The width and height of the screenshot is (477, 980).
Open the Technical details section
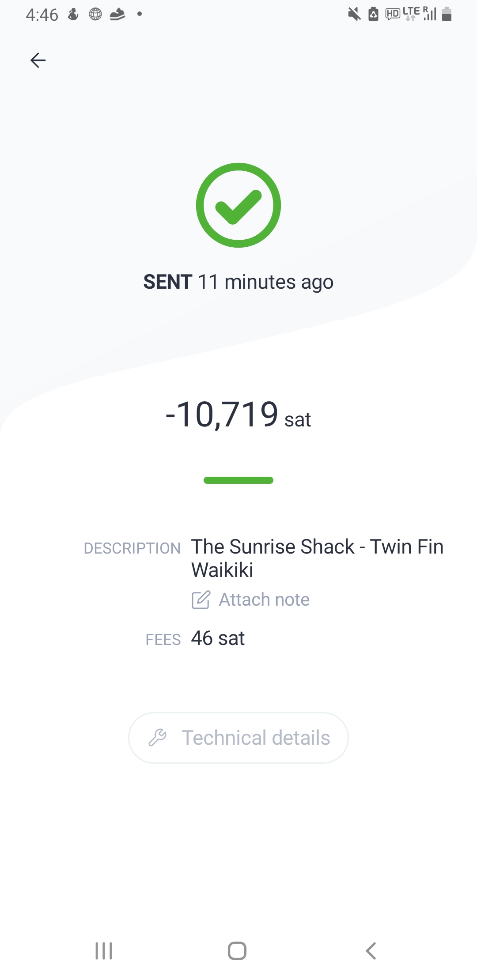point(238,738)
